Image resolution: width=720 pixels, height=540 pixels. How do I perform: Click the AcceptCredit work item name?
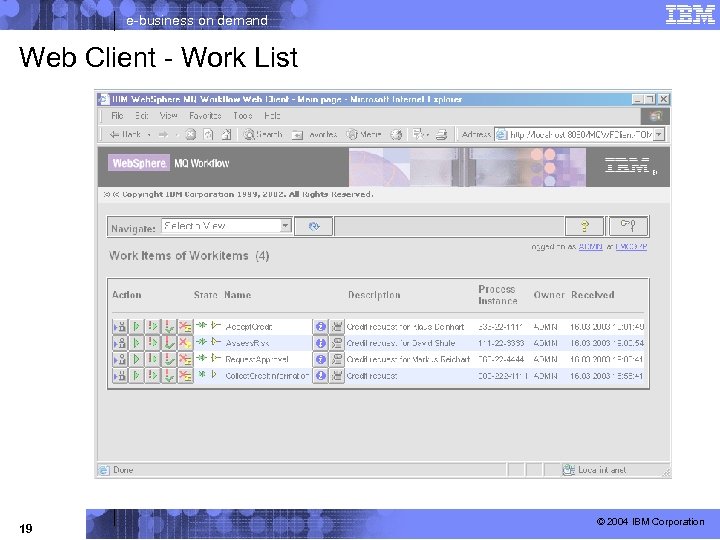[249, 327]
